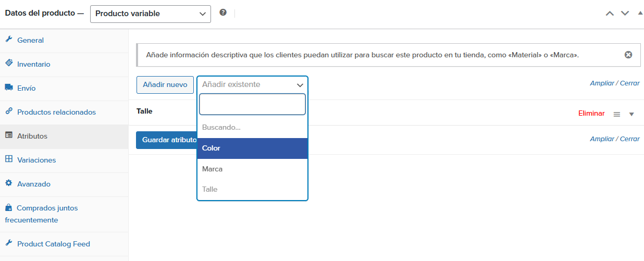Open the Productos relacionados tab
This screenshot has height=261, width=644.
pyautogui.click(x=64, y=112)
